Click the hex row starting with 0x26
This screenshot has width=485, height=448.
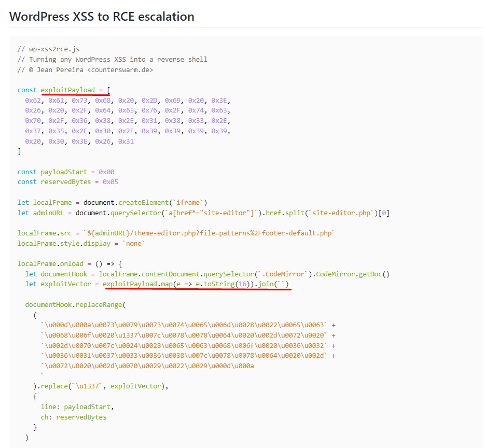click(128, 110)
